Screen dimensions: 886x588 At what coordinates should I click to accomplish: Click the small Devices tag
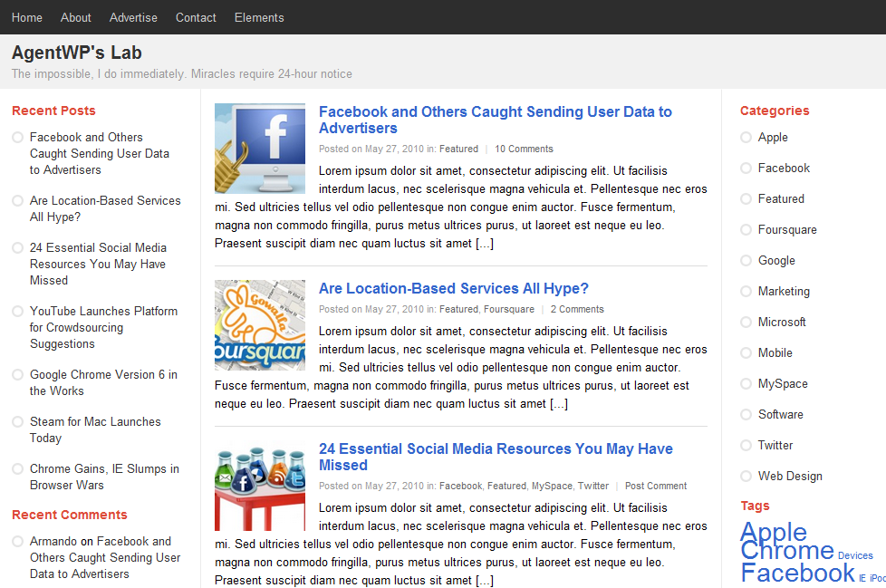[855, 556]
